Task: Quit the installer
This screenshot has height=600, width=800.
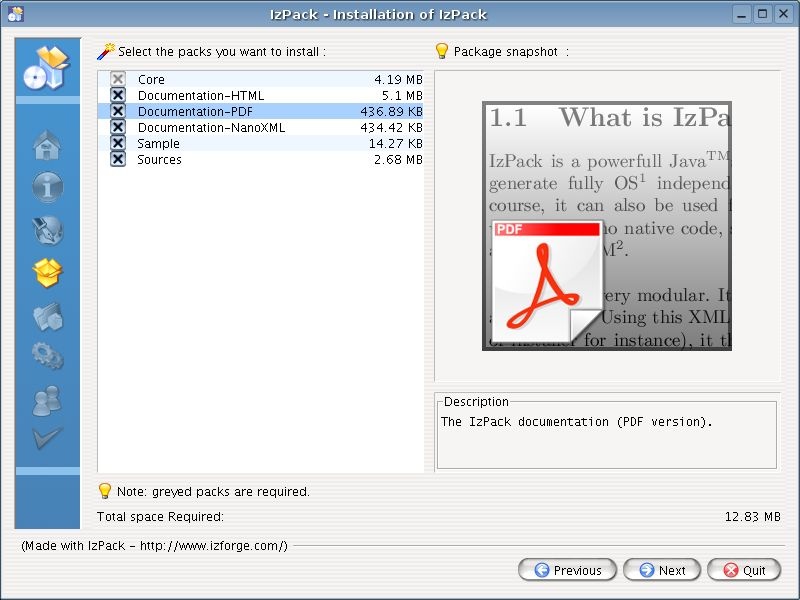Action: click(x=744, y=570)
